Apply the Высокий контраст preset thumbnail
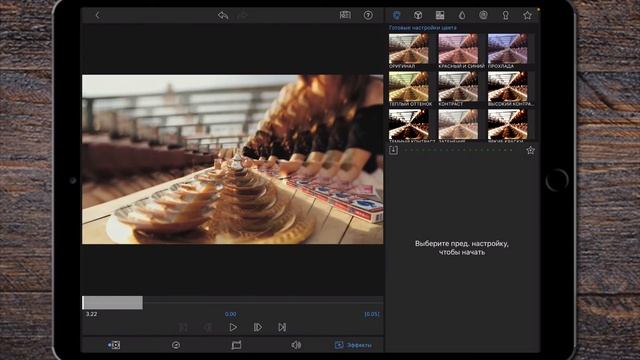Screen dimensions: 640x360 (507, 87)
